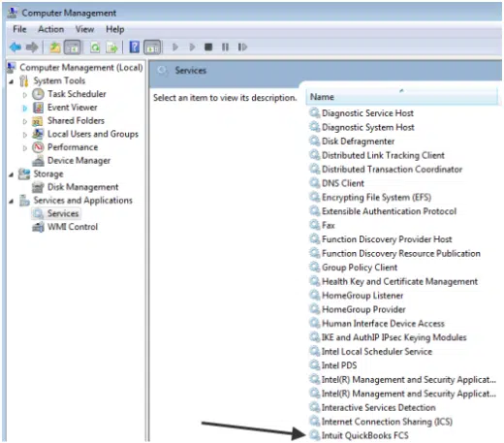The height and width of the screenshot is (443, 504).
Task: Expand the Event Viewer node arrow
Action: coord(25,108)
